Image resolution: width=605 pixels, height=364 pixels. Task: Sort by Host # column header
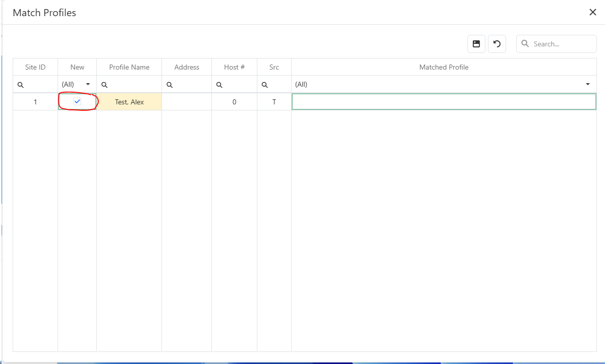(234, 67)
